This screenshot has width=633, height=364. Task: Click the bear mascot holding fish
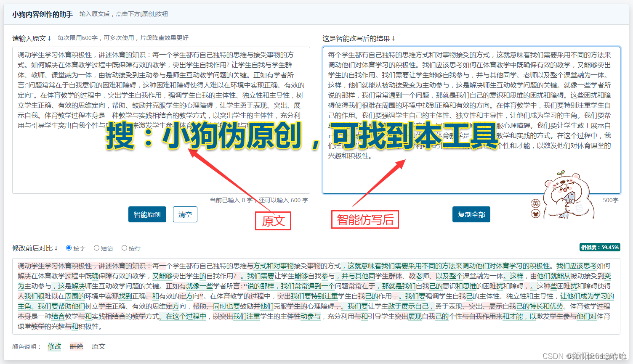pos(568,195)
